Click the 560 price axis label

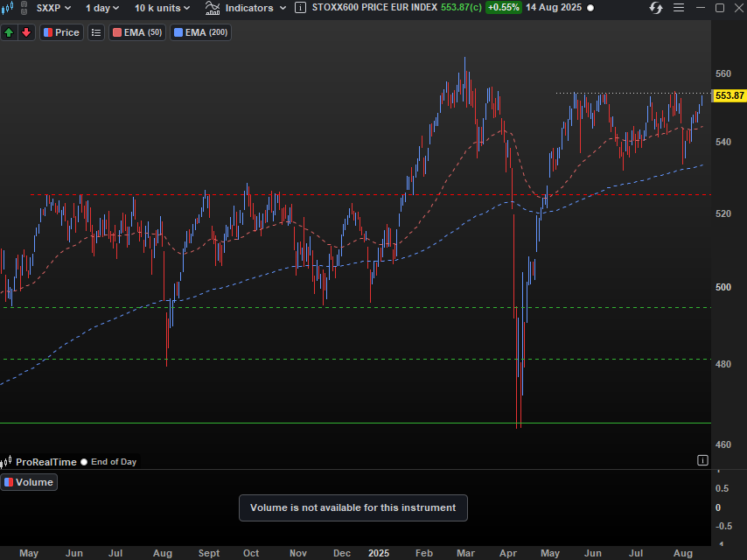723,73
